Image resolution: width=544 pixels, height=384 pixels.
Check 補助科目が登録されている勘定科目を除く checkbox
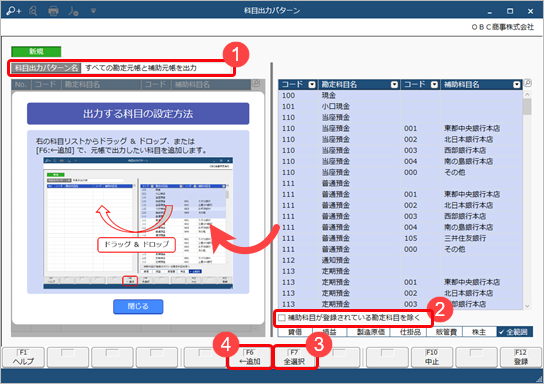coord(282,318)
